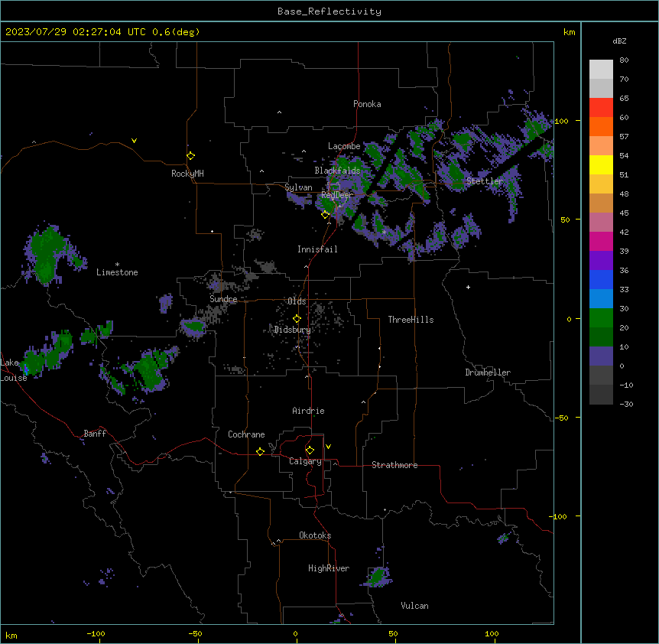Click the Ponoka city label

coord(367,104)
